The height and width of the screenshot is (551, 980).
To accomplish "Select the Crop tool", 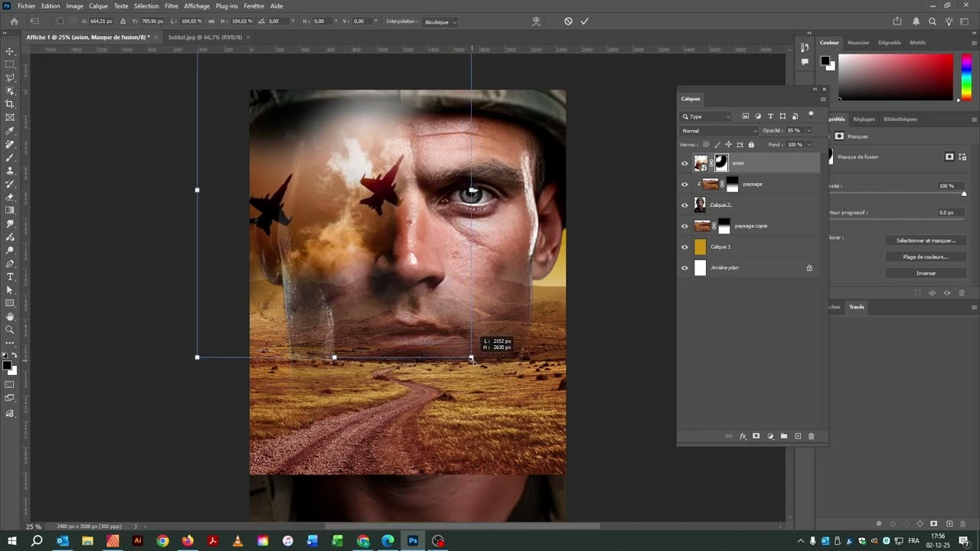I will pos(10,104).
